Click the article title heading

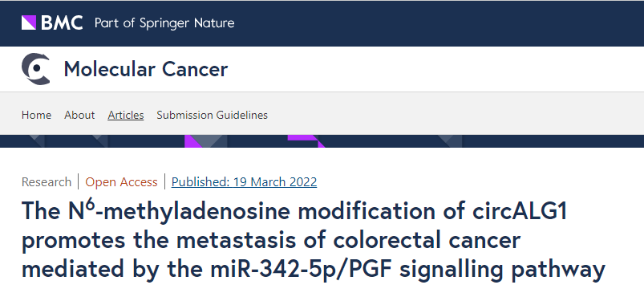click(x=314, y=240)
